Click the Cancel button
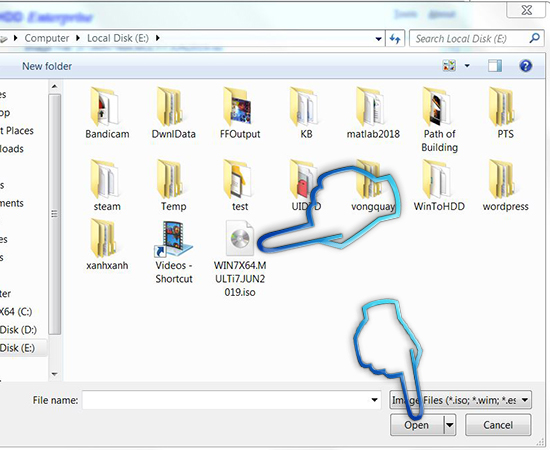Viewport: 550px width, 450px height. pos(498,425)
